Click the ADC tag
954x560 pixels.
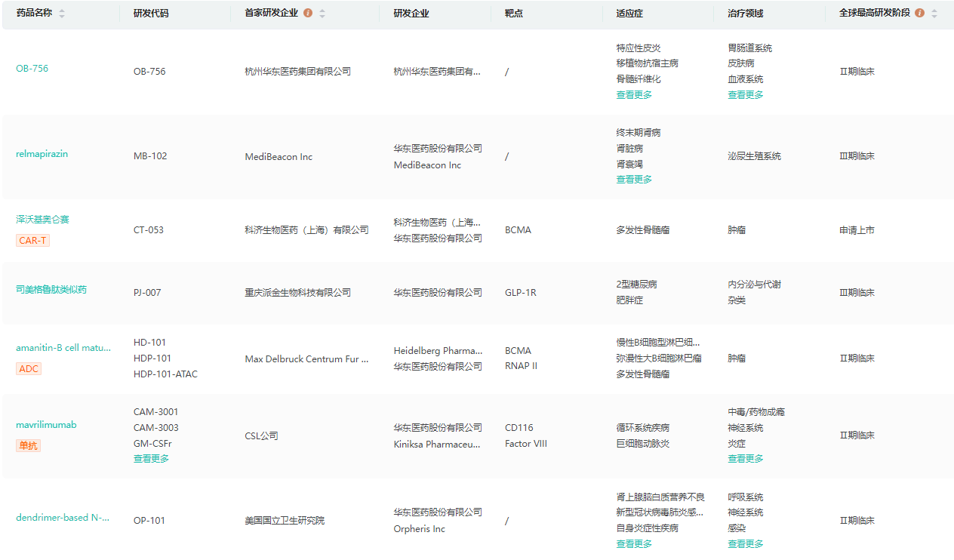(x=29, y=369)
